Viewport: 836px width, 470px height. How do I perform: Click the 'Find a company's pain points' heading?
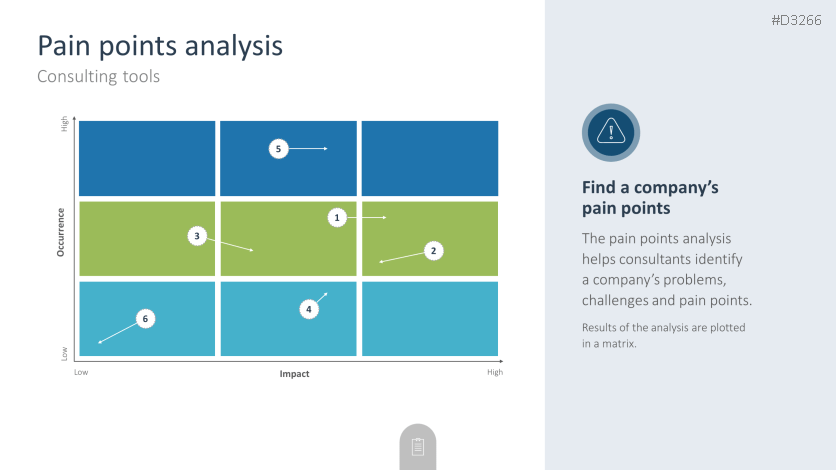[650, 198]
